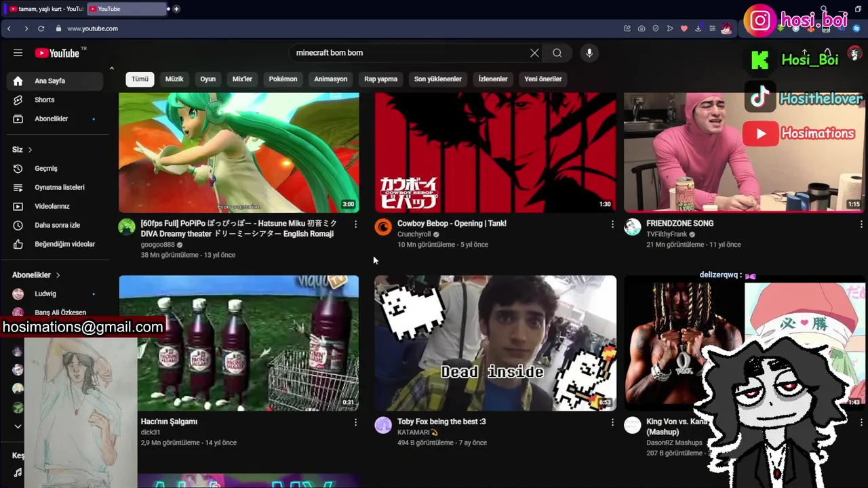868x488 pixels.
Task: Open Beğendiğim videolar in the sidebar
Action: 54,244
